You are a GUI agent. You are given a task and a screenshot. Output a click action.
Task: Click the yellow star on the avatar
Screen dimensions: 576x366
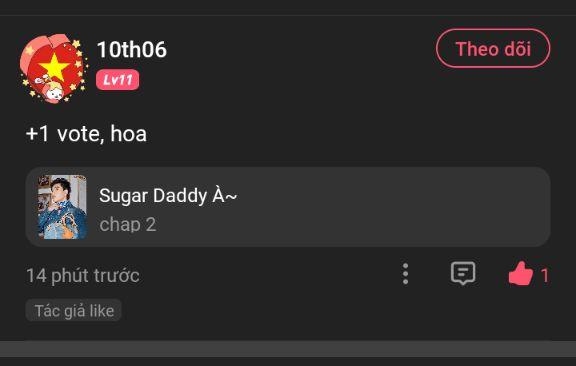54,66
